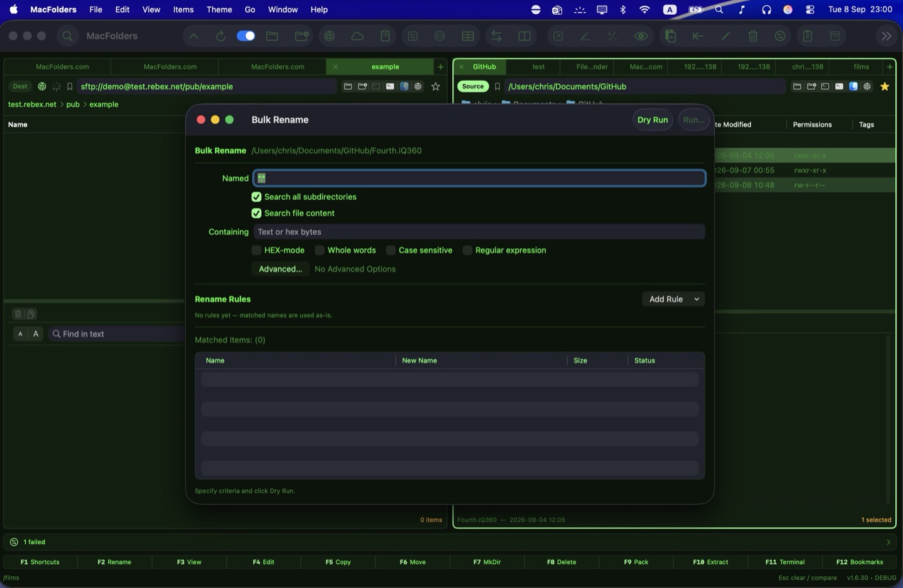Click the Dest pane badge
Image resolution: width=903 pixels, height=588 pixels.
[x=20, y=86]
